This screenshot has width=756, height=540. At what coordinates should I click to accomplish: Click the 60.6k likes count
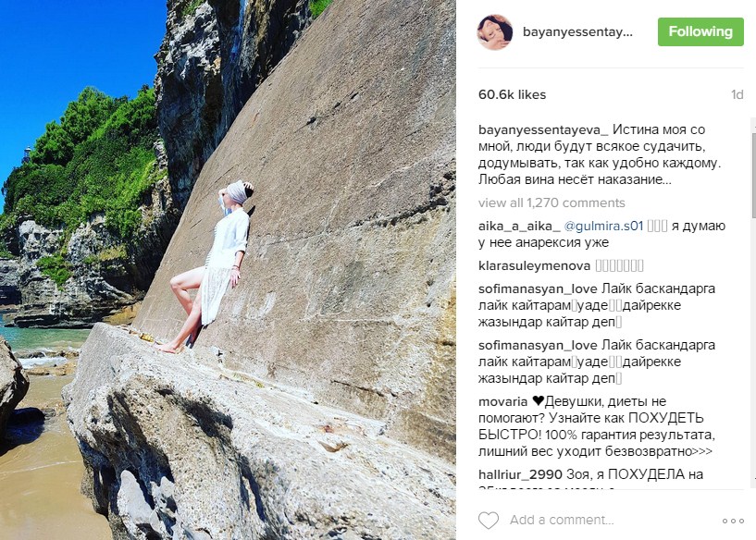click(x=512, y=94)
